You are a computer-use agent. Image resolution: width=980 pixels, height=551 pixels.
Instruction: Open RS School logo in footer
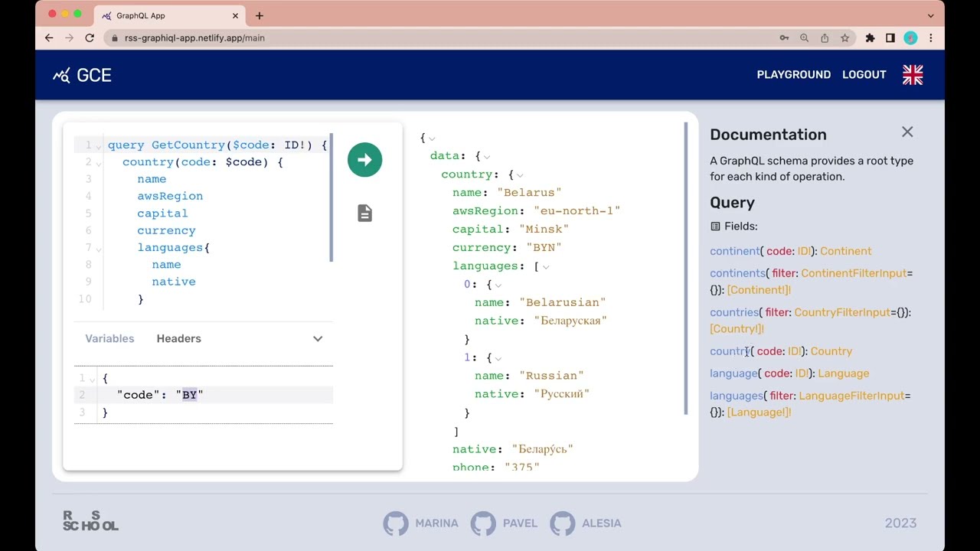pyautogui.click(x=90, y=521)
